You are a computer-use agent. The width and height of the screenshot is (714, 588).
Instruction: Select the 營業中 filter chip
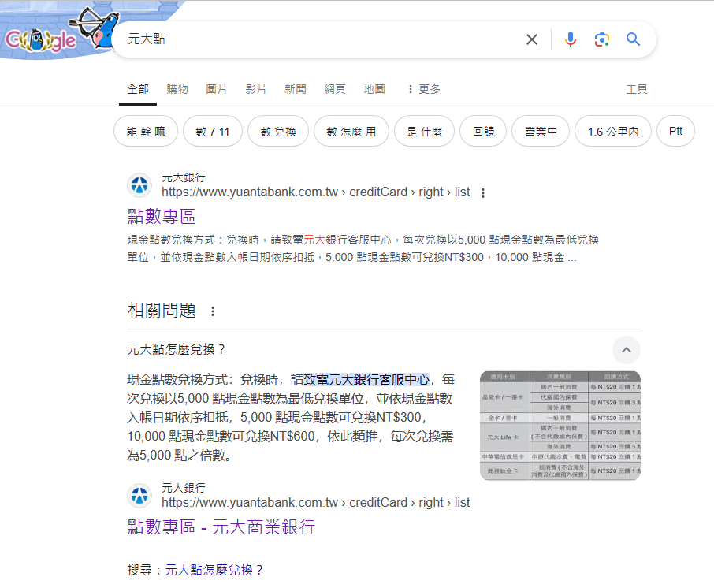(x=541, y=132)
